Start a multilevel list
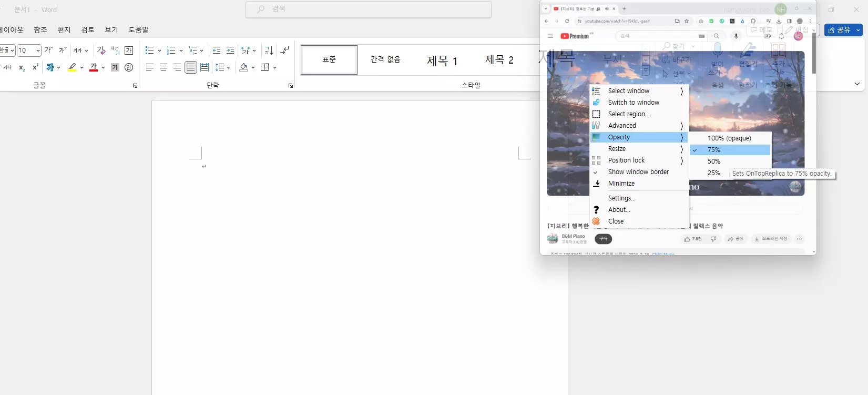868x395 pixels. click(193, 50)
